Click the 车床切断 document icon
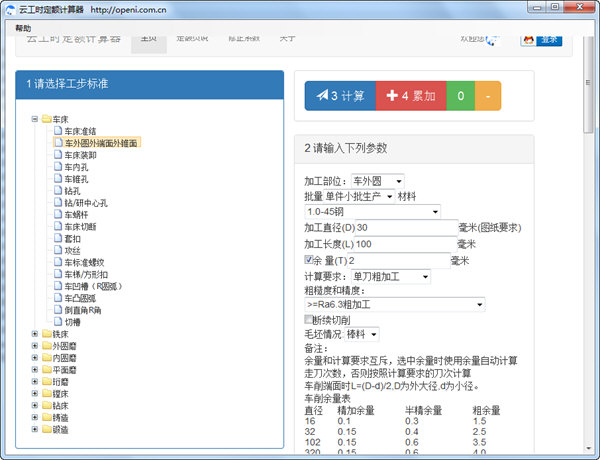 pyautogui.click(x=58, y=226)
